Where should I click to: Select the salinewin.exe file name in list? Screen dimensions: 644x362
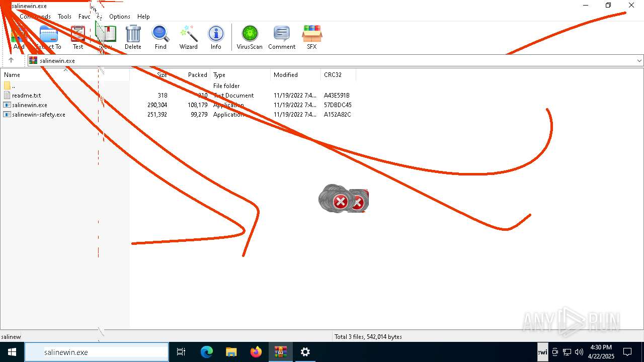tap(30, 105)
